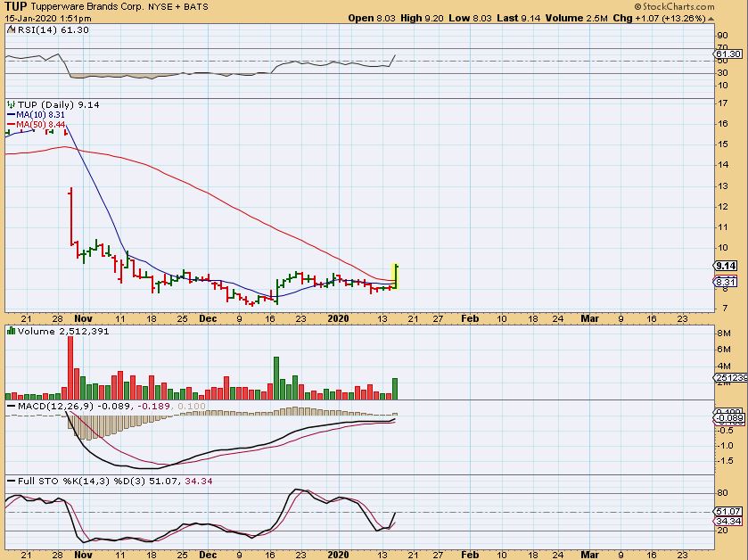The image size is (748, 560).
Task: Click the TUP candlestick legend icon
Action: pos(10,103)
